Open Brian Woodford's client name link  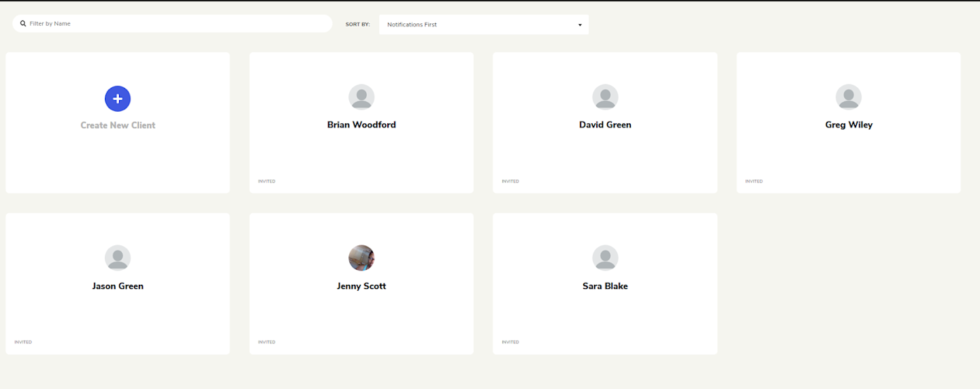pyautogui.click(x=361, y=125)
